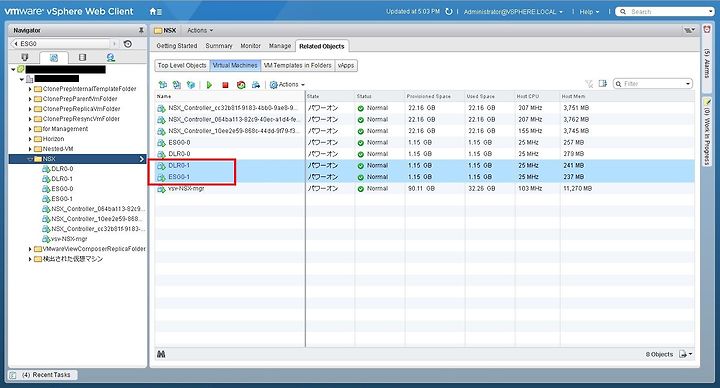Expand the Nested-VM folder node

30,149
